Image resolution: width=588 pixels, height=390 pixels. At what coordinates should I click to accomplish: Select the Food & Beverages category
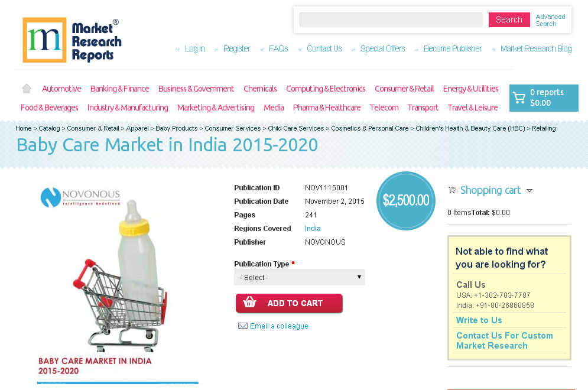pos(49,108)
